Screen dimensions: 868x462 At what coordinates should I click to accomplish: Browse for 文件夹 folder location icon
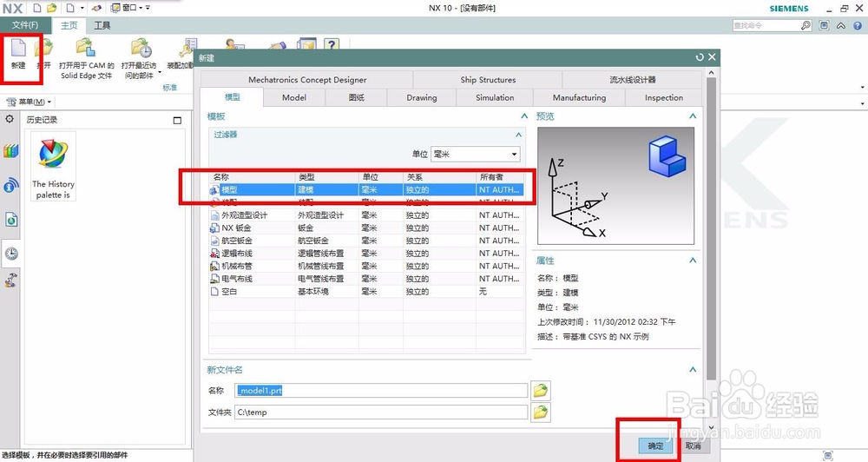coord(540,412)
